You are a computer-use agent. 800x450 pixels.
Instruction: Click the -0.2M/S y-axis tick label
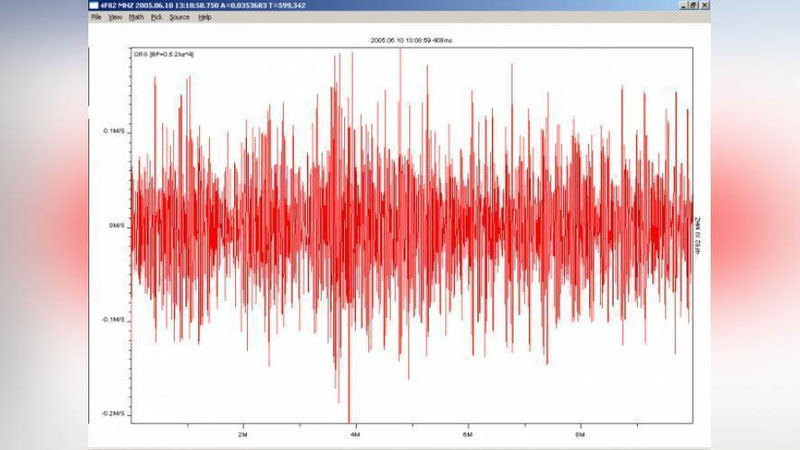click(112, 413)
